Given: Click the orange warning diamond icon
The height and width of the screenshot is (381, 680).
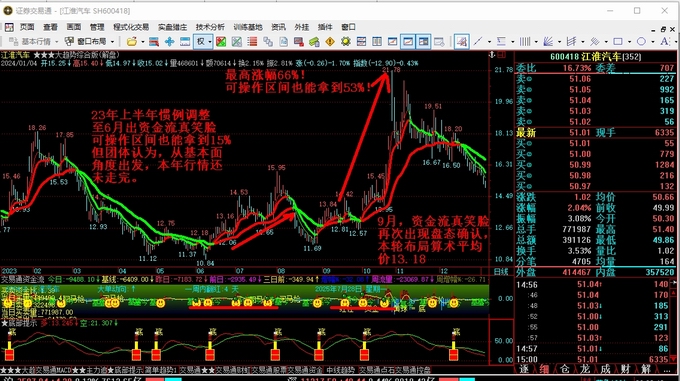Looking at the screenshot, I should [330, 42].
